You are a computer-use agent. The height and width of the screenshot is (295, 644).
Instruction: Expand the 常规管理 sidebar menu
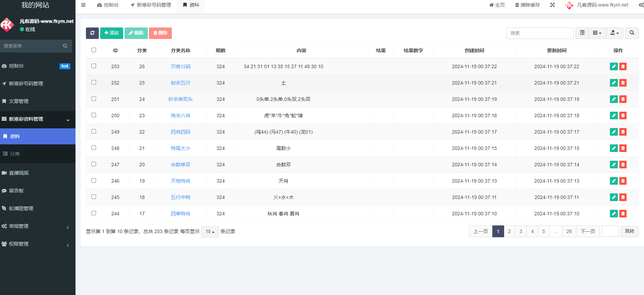(x=38, y=226)
